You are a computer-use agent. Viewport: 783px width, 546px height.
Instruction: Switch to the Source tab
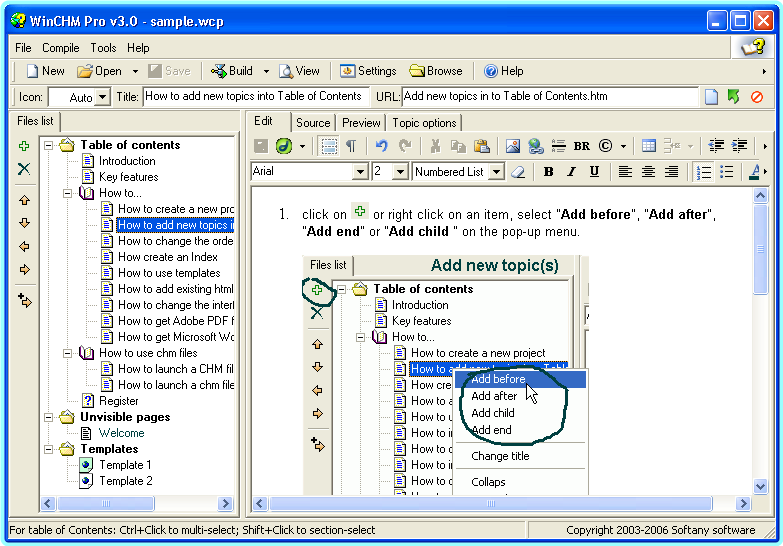313,123
